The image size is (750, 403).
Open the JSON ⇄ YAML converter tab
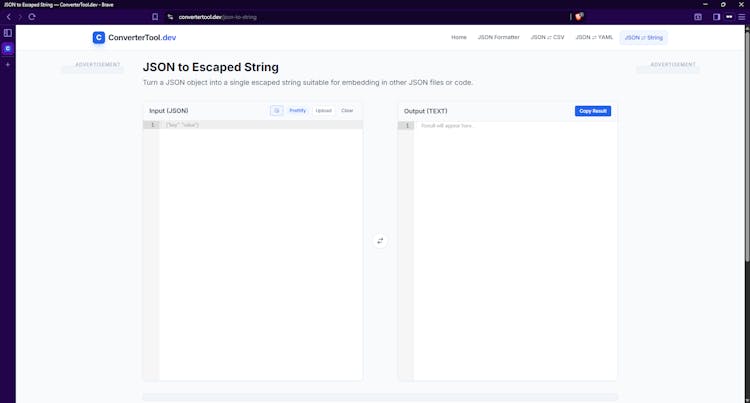(x=594, y=37)
